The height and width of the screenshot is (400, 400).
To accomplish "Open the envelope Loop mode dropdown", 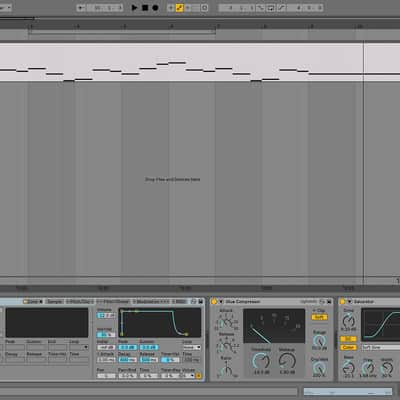I will tap(192, 347).
